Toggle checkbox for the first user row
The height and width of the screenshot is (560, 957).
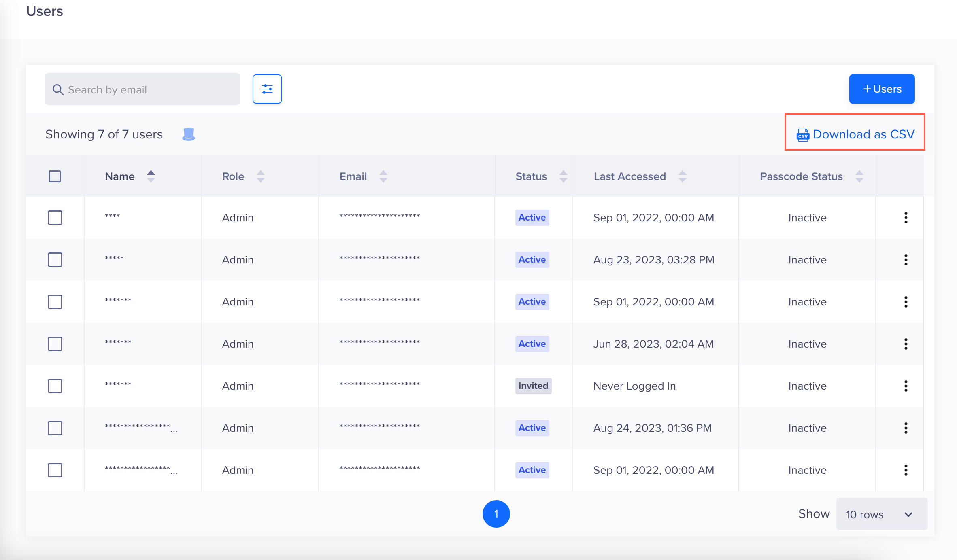(55, 217)
